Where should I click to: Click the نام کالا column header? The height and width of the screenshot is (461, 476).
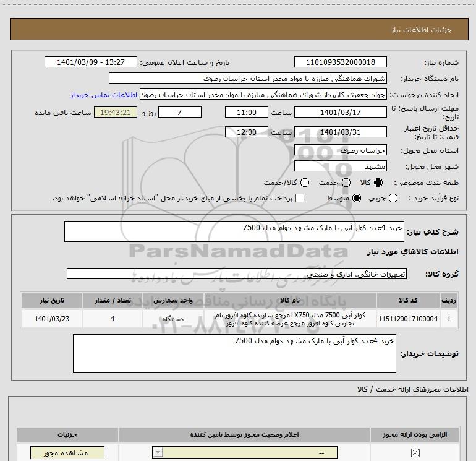click(290, 301)
